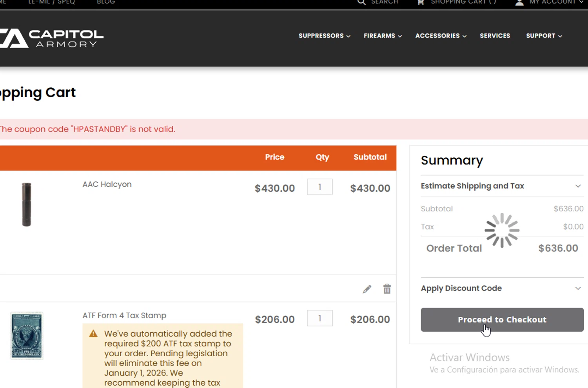Image resolution: width=588 pixels, height=388 pixels.
Task: Click the Search text link
Action: click(385, 2)
